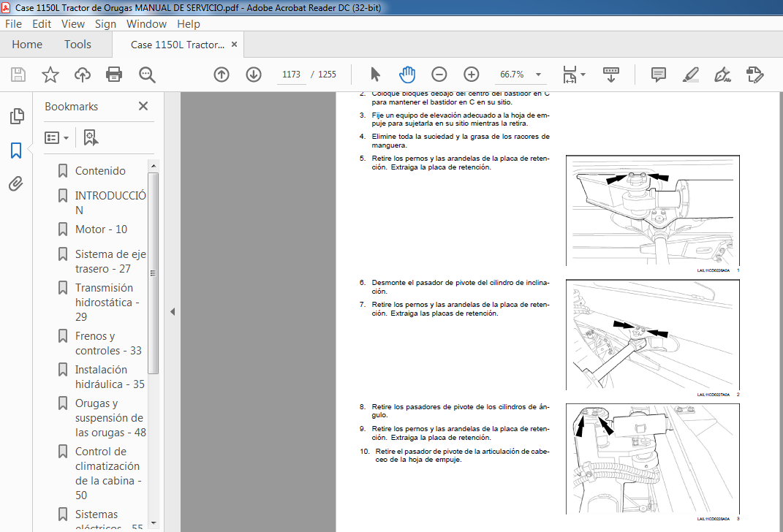Open the Contenido bookmark
Image resolution: width=783 pixels, height=532 pixels.
(x=100, y=171)
